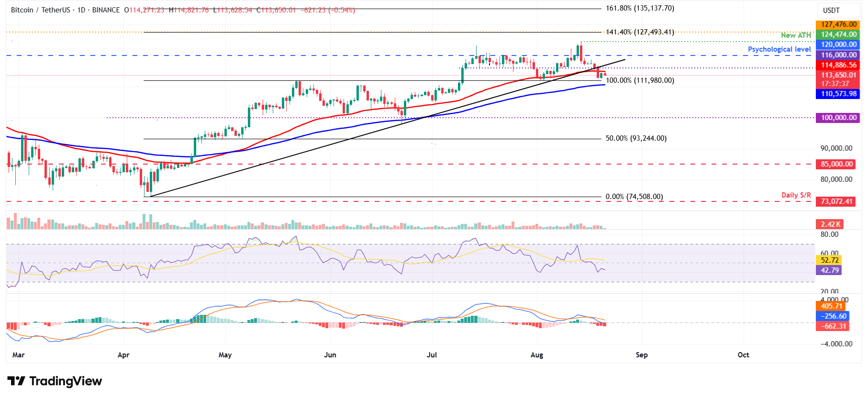The height and width of the screenshot is (399, 868).
Task: Open the USDT currency selector
Action: tap(831, 11)
